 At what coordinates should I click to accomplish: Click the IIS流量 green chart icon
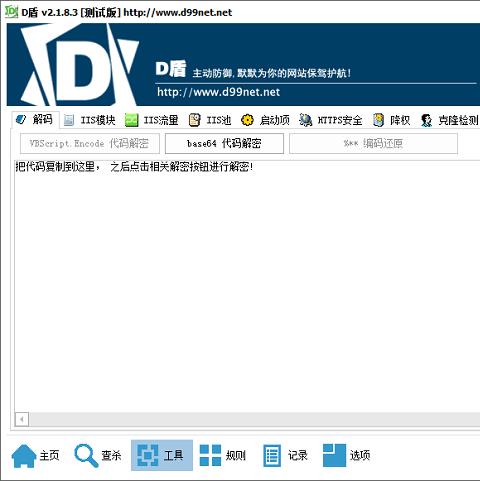coord(131,120)
